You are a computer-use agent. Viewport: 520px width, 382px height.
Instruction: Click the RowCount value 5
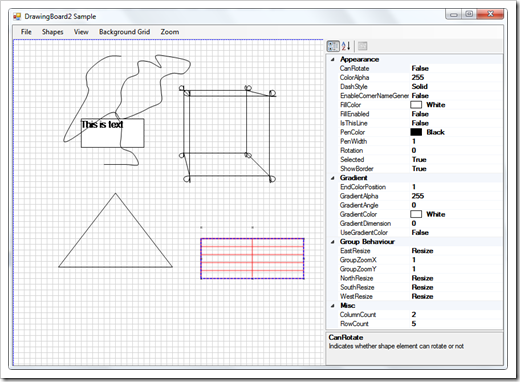point(414,324)
